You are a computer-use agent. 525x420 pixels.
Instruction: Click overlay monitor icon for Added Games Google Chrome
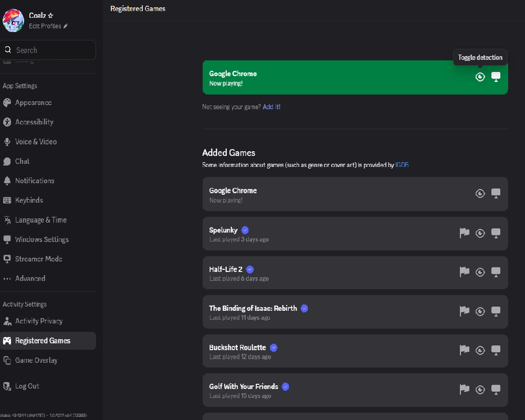click(496, 193)
